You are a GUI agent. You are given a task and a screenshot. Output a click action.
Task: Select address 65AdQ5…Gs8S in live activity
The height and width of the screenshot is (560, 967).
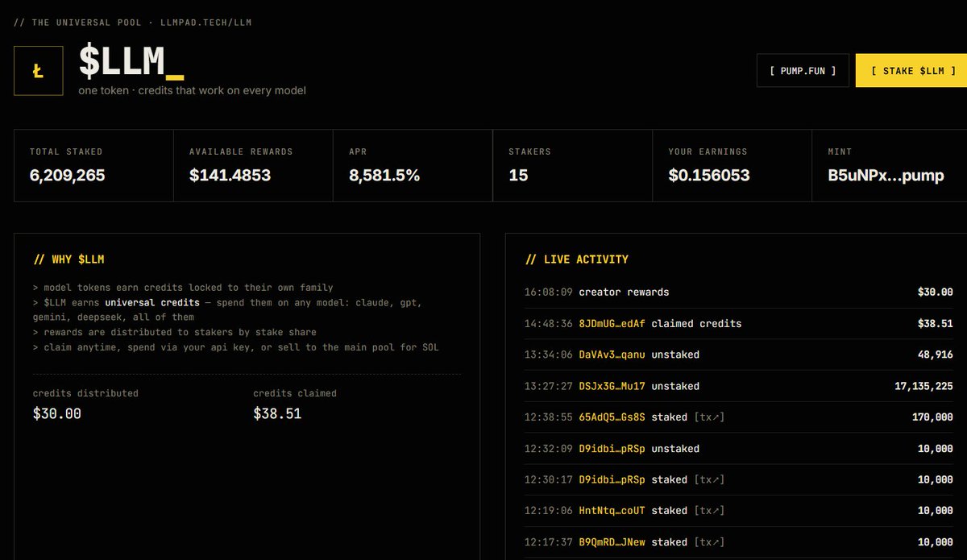click(x=612, y=417)
